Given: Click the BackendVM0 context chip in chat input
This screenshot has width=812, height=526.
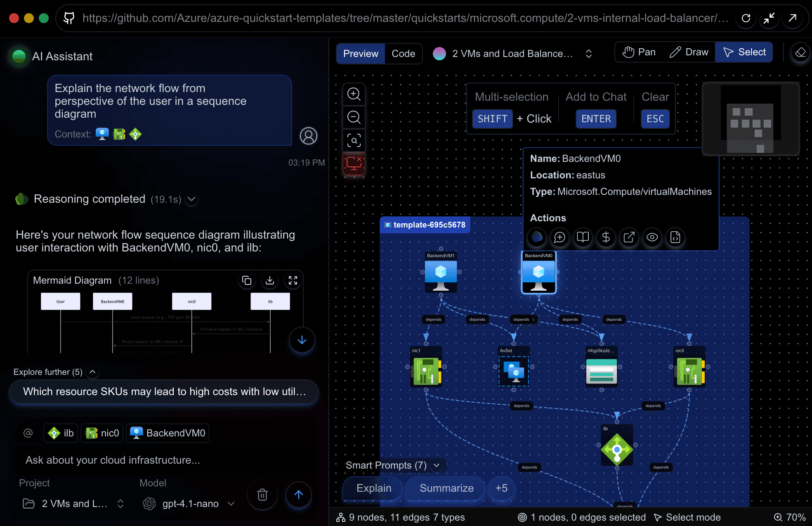Looking at the screenshot, I should coord(168,433).
